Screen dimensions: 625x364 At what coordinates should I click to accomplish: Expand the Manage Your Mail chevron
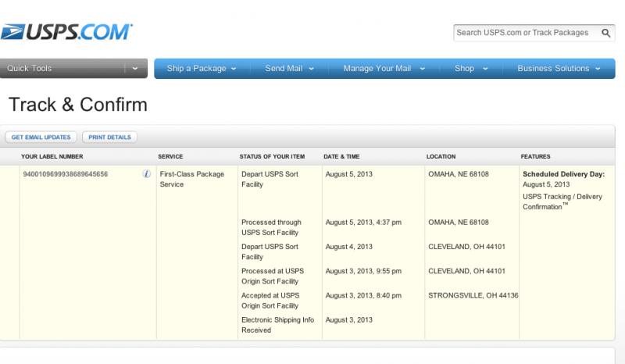click(x=422, y=69)
